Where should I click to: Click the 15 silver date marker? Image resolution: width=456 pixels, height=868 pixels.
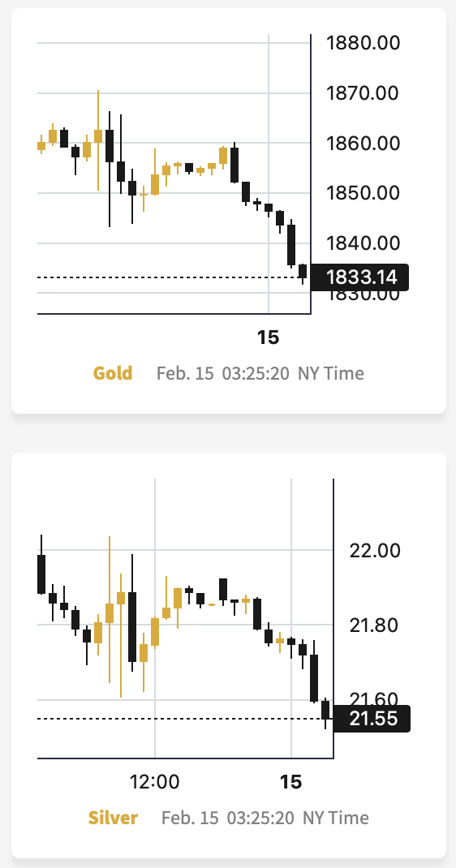click(291, 782)
